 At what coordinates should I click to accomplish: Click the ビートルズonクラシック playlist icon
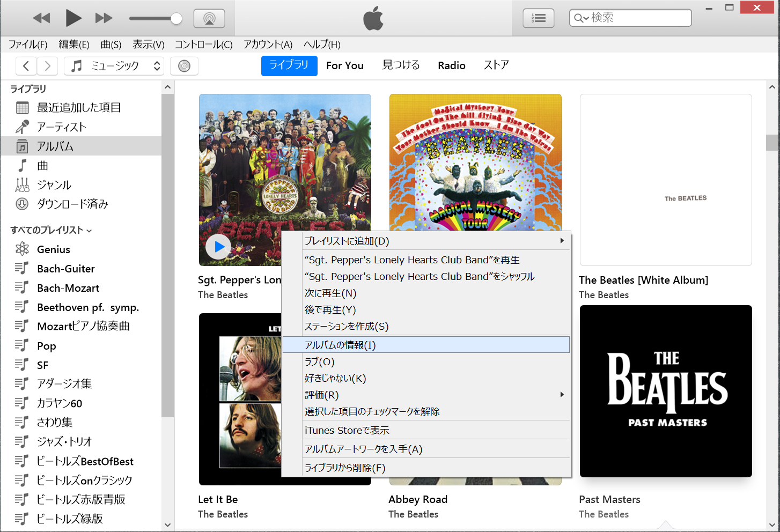pos(21,481)
